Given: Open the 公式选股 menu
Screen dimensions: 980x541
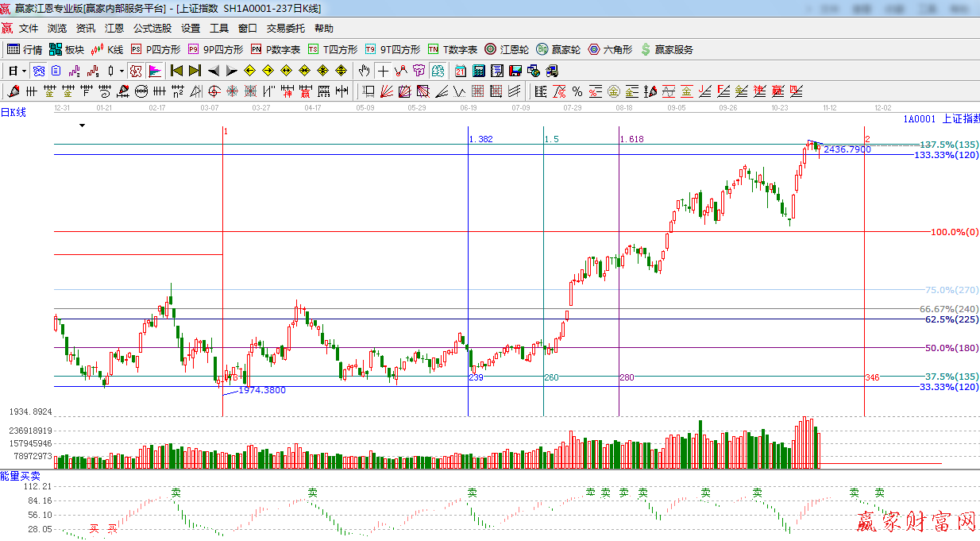Looking at the screenshot, I should click(152, 28).
